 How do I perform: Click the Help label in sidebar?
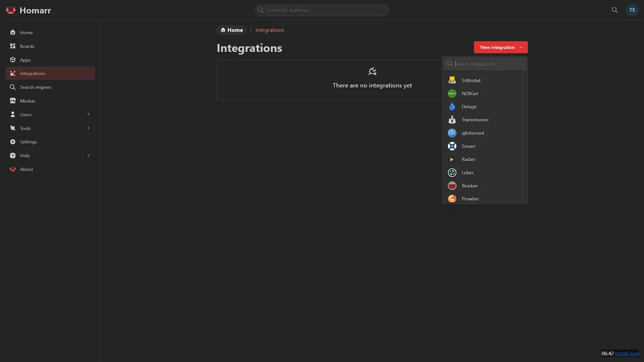pos(25,156)
